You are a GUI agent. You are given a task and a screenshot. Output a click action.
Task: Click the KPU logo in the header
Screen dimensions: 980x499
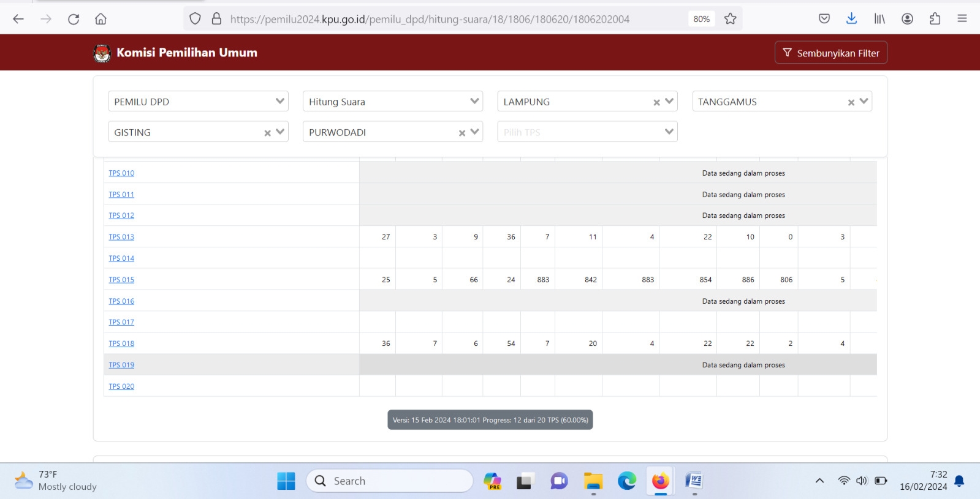click(x=102, y=53)
